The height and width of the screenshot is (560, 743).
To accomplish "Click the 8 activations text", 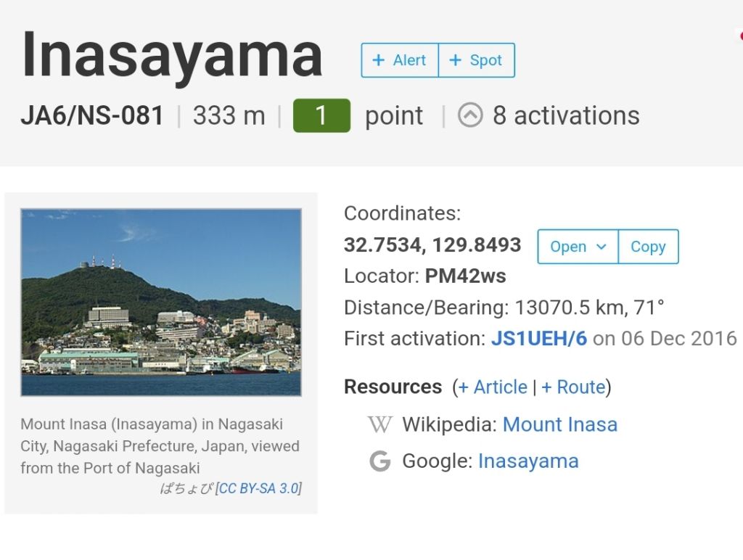I will point(566,115).
